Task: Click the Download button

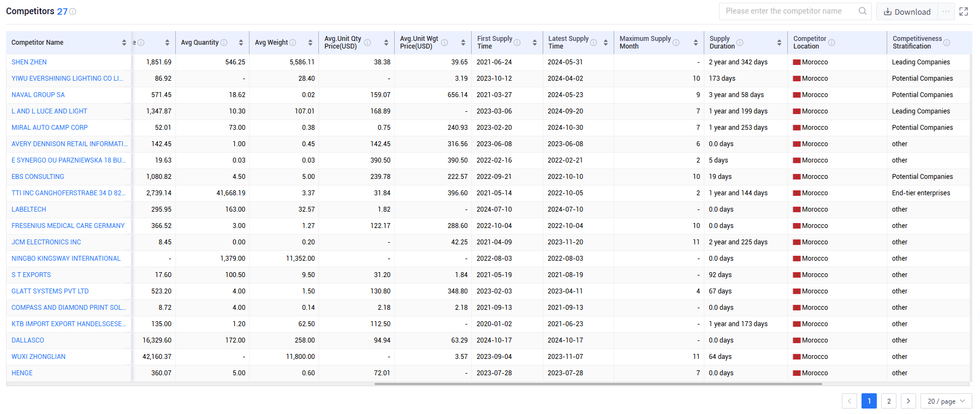Action: 907,11
